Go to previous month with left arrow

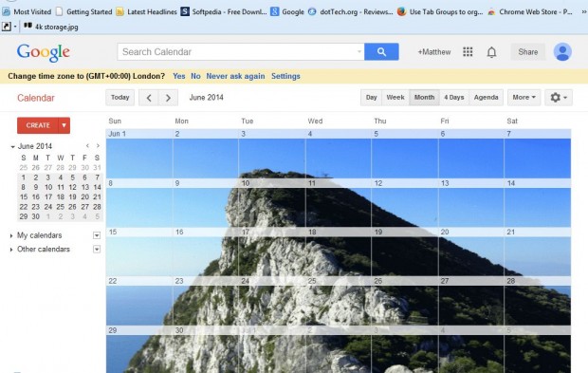(149, 98)
